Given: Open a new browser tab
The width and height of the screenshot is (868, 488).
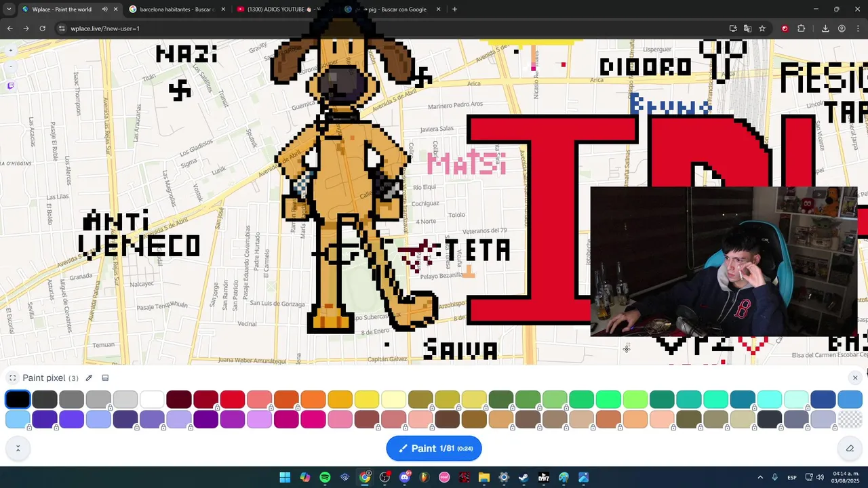Looking at the screenshot, I should coord(454,9).
